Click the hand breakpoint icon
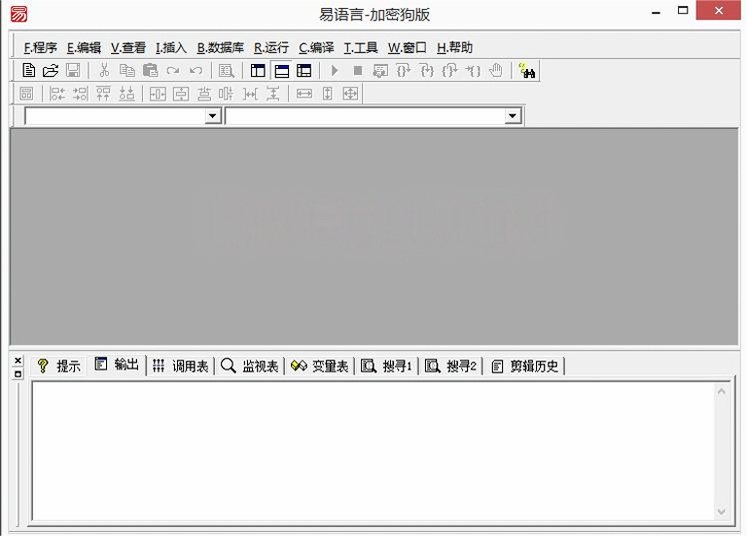The width and height of the screenshot is (747, 536). coord(495,71)
